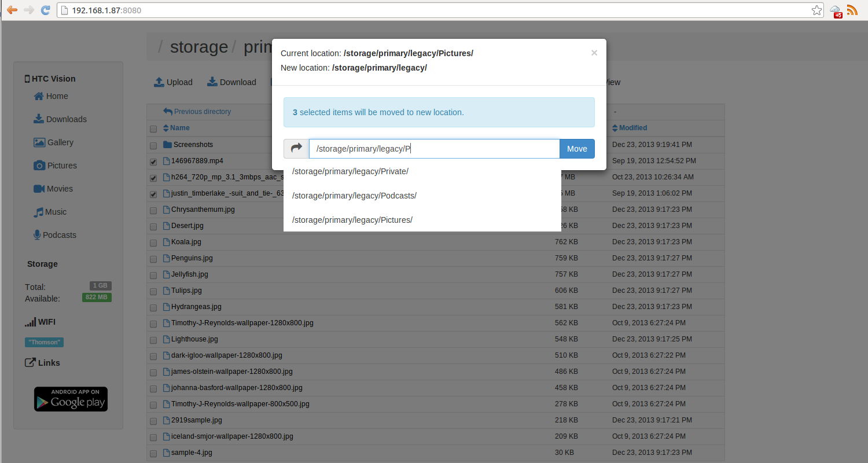Image resolution: width=868 pixels, height=463 pixels.
Task: Open Podcasts in the sidebar
Action: [55, 235]
